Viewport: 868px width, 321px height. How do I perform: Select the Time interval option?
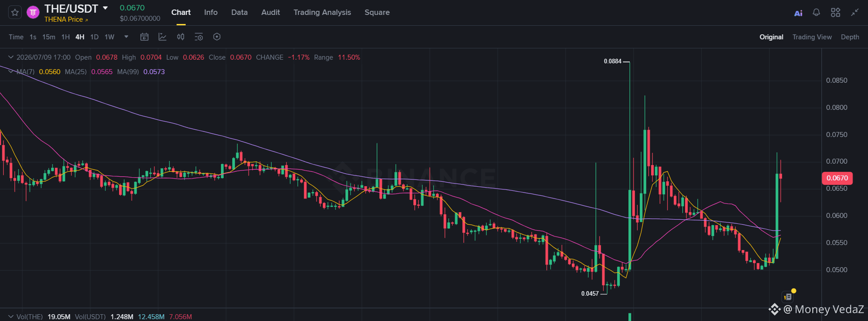[16, 37]
